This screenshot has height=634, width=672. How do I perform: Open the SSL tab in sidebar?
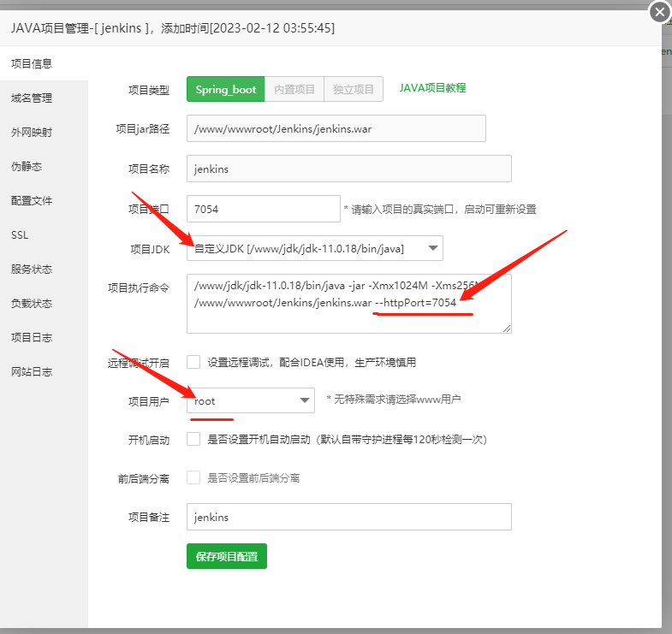(20, 234)
